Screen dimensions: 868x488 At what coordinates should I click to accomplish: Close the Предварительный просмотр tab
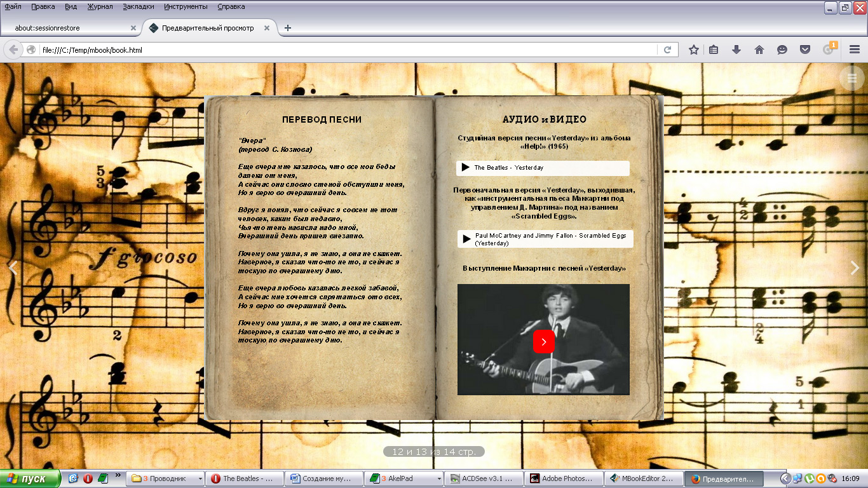click(267, 28)
